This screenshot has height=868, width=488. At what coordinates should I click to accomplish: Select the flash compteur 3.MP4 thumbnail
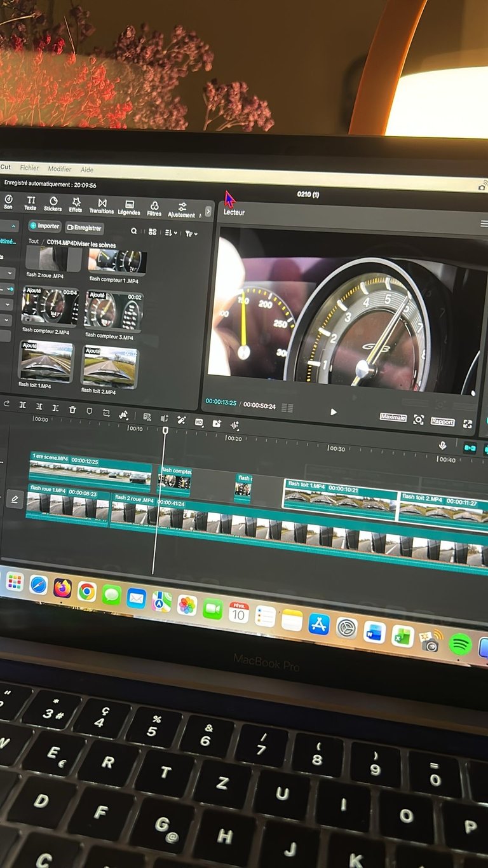pos(114,310)
